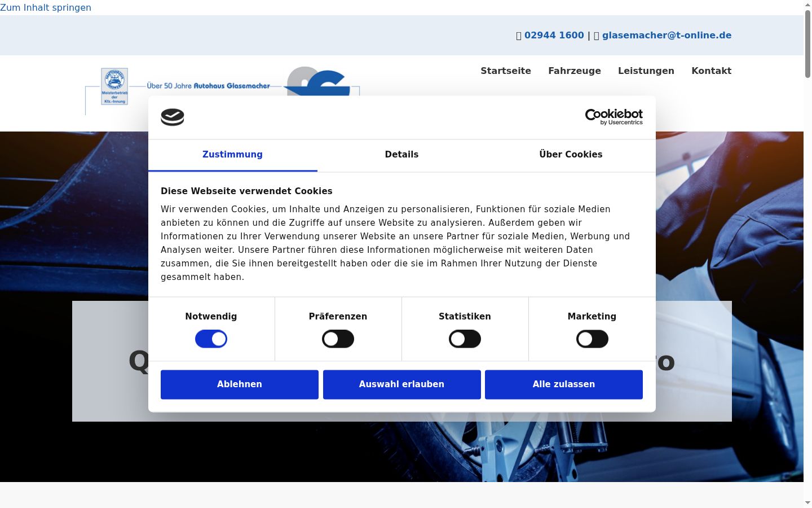This screenshot has height=508, width=812.
Task: Click the Alle zulassen button
Action: pos(564,384)
